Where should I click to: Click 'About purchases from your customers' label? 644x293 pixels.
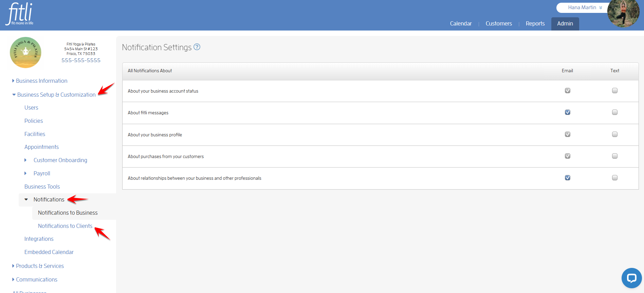coord(166,156)
